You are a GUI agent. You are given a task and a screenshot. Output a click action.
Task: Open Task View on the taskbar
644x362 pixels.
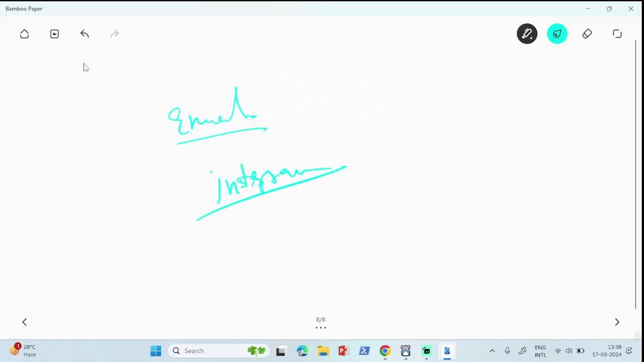(281, 350)
